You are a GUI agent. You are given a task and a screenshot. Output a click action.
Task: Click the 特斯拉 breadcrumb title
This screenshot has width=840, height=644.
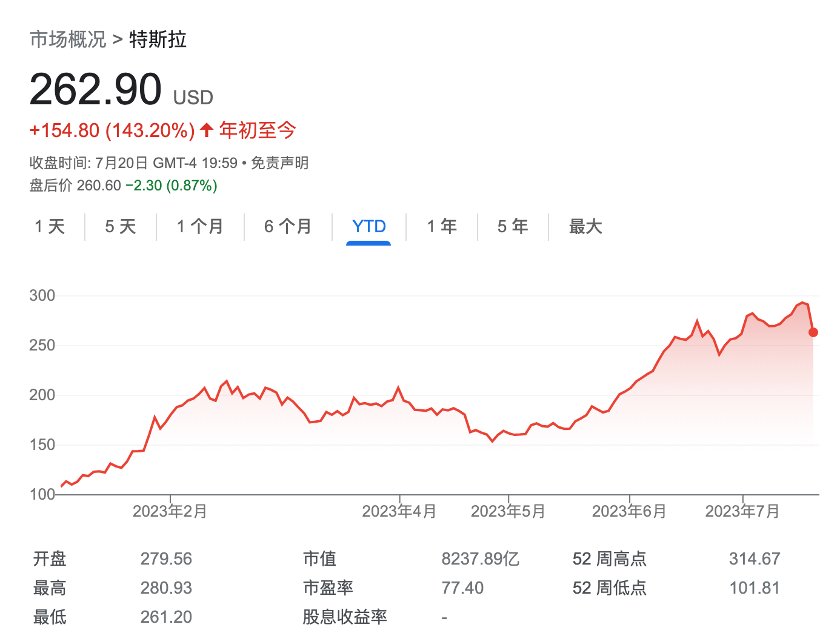[158, 39]
